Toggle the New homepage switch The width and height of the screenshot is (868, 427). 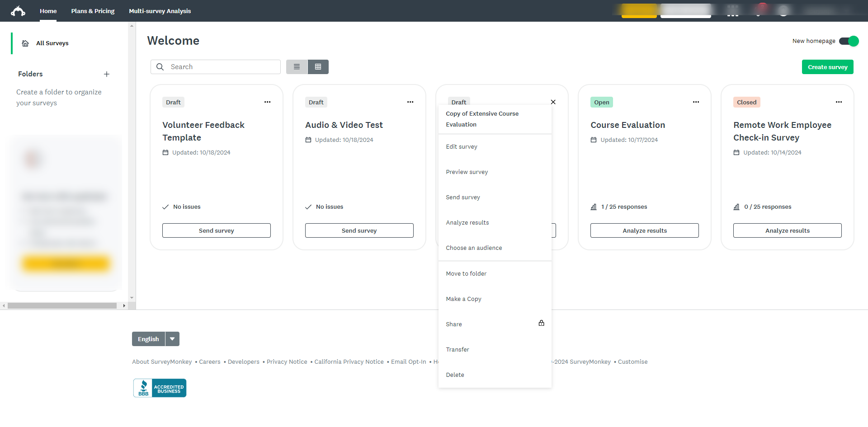[x=849, y=41]
